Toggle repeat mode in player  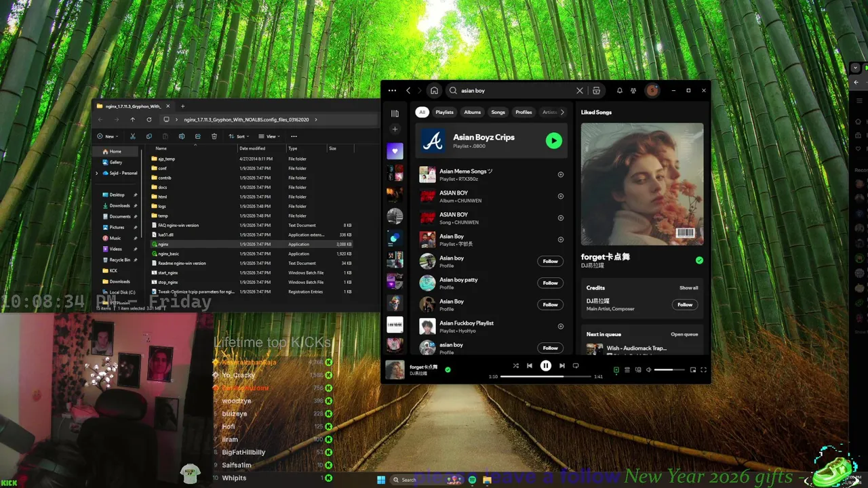[576, 366]
